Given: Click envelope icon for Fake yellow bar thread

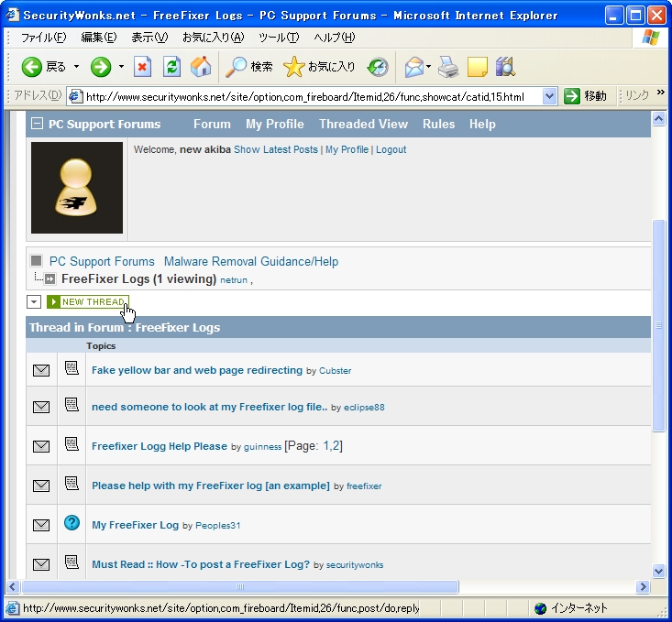Looking at the screenshot, I should point(41,370).
